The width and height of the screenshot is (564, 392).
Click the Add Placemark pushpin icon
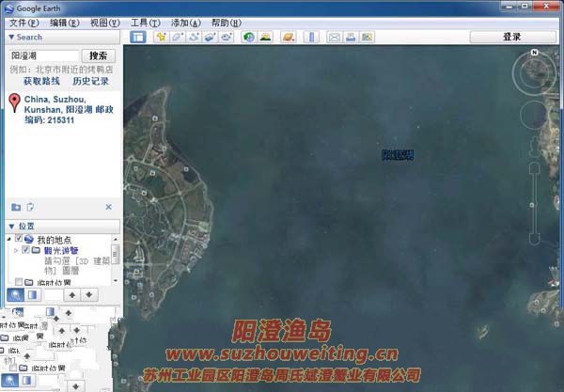[162, 38]
